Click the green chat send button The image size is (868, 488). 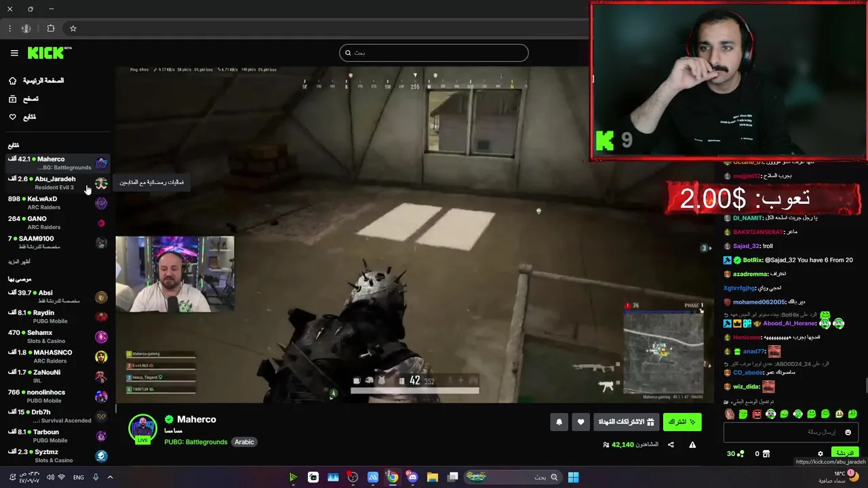tap(844, 453)
